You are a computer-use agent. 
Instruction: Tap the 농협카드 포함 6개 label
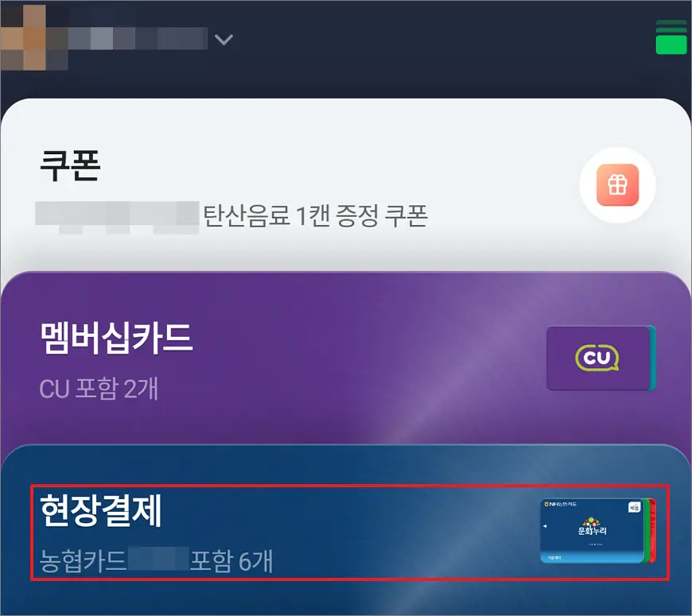click(x=156, y=560)
